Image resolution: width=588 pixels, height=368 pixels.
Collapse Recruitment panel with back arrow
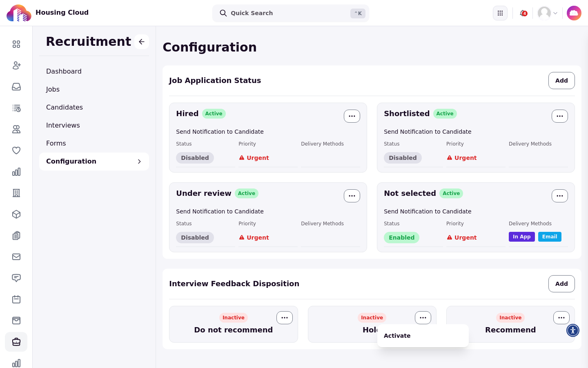click(142, 42)
